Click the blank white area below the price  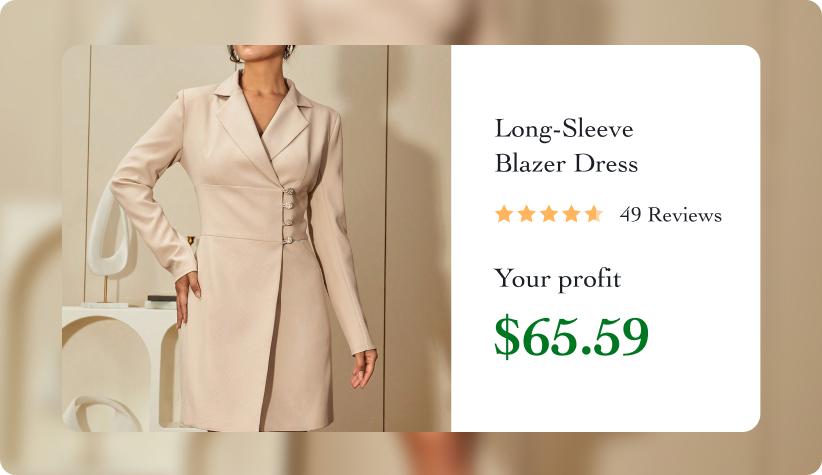pyautogui.click(x=605, y=398)
